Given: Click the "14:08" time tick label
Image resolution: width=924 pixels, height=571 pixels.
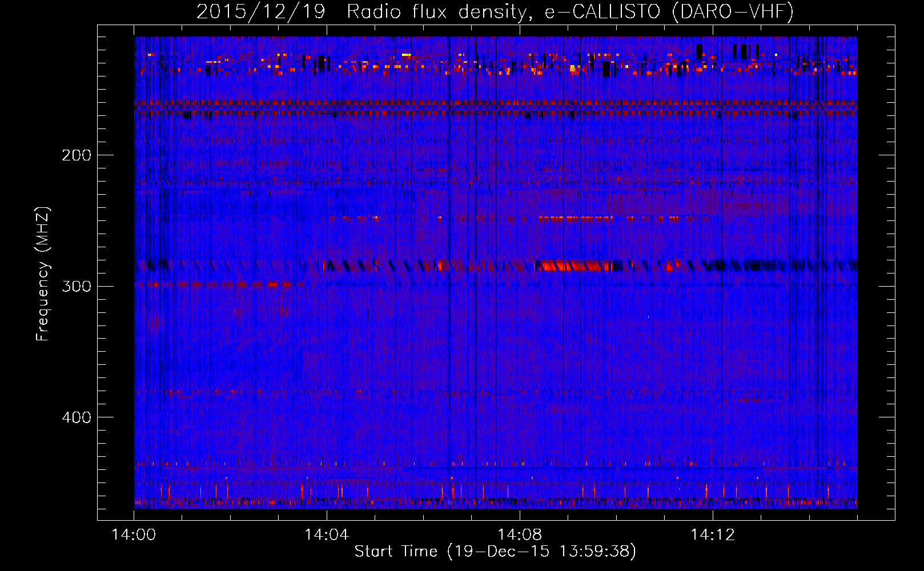Looking at the screenshot, I should [520, 535].
